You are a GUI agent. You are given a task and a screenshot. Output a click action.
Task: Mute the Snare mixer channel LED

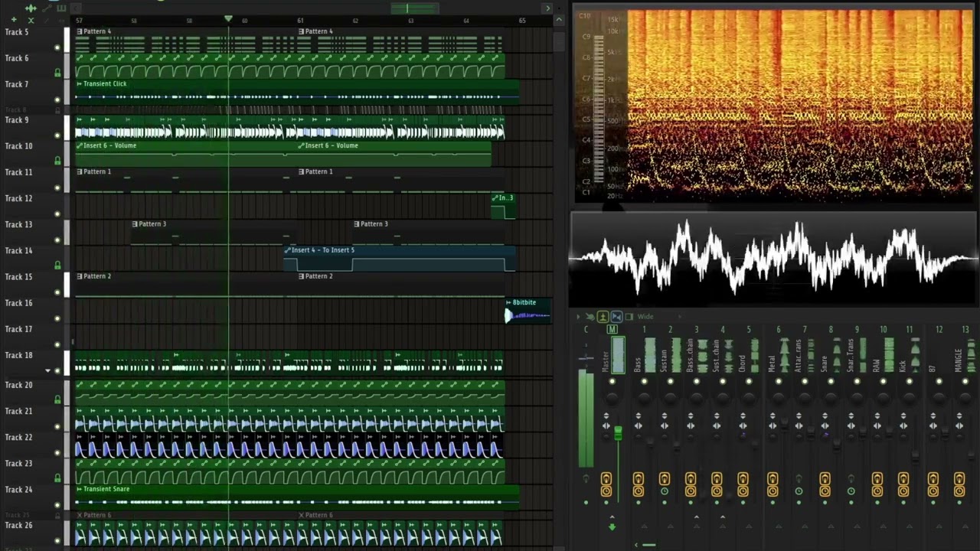click(831, 381)
